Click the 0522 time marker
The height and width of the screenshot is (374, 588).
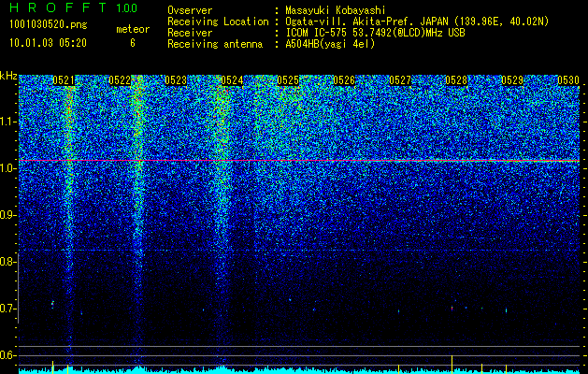pos(120,80)
